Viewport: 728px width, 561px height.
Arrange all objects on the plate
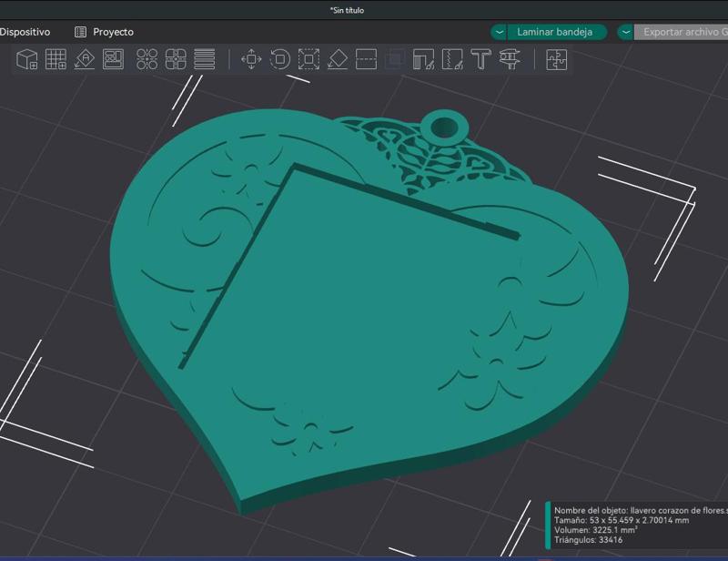coord(113,59)
